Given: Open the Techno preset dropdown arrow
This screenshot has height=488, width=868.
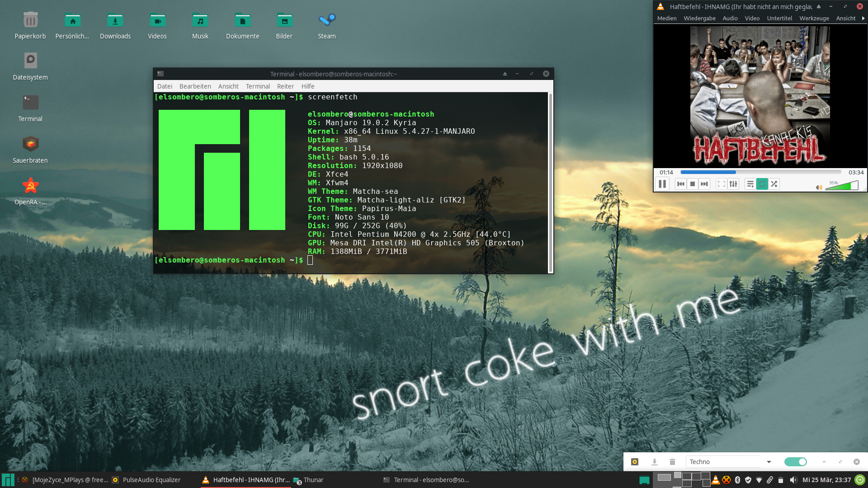Looking at the screenshot, I should coord(769,462).
